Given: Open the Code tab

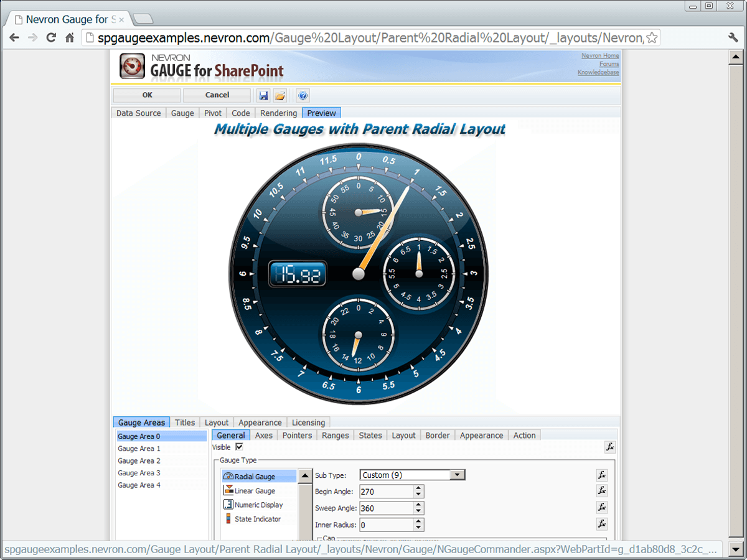Looking at the screenshot, I should (x=241, y=113).
